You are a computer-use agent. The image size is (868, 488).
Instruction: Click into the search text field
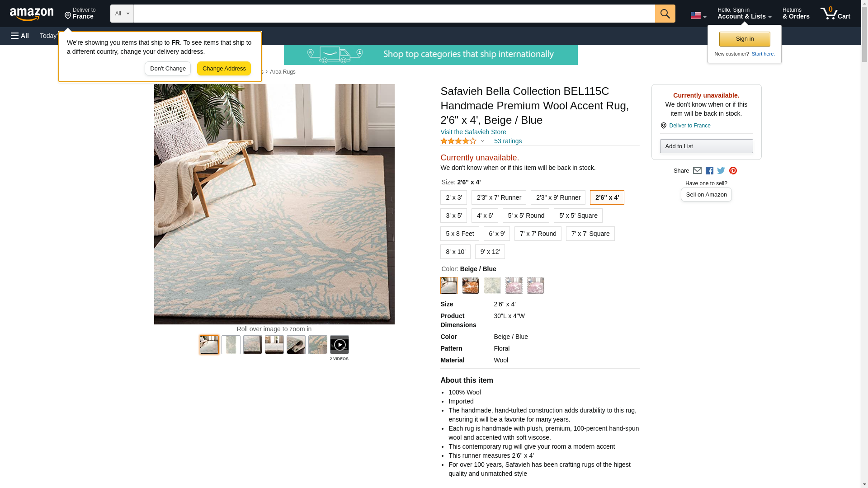[x=394, y=14]
